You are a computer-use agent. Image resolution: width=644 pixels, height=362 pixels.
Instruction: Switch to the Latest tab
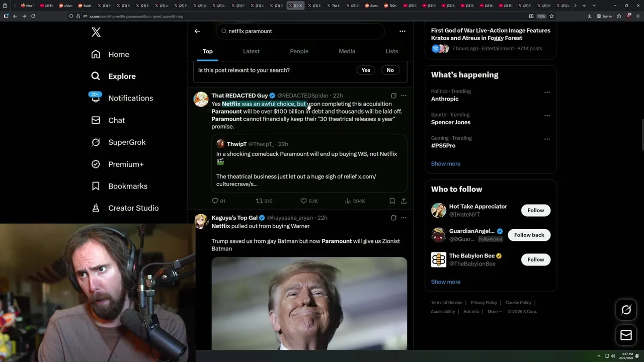pyautogui.click(x=251, y=51)
